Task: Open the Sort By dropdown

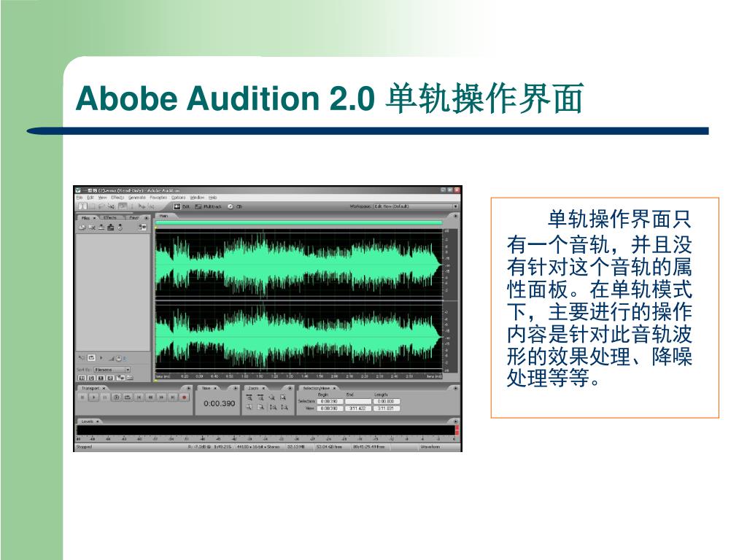Action: (x=112, y=370)
